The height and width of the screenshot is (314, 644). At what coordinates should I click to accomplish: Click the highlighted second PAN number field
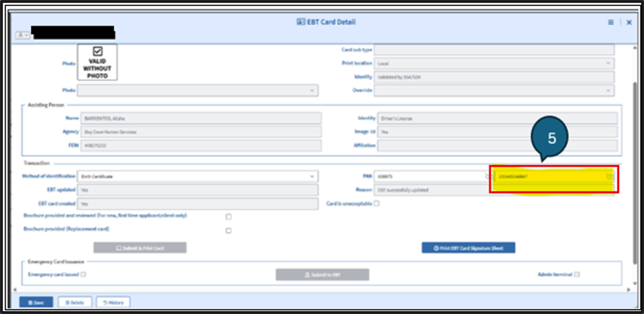coord(555,177)
